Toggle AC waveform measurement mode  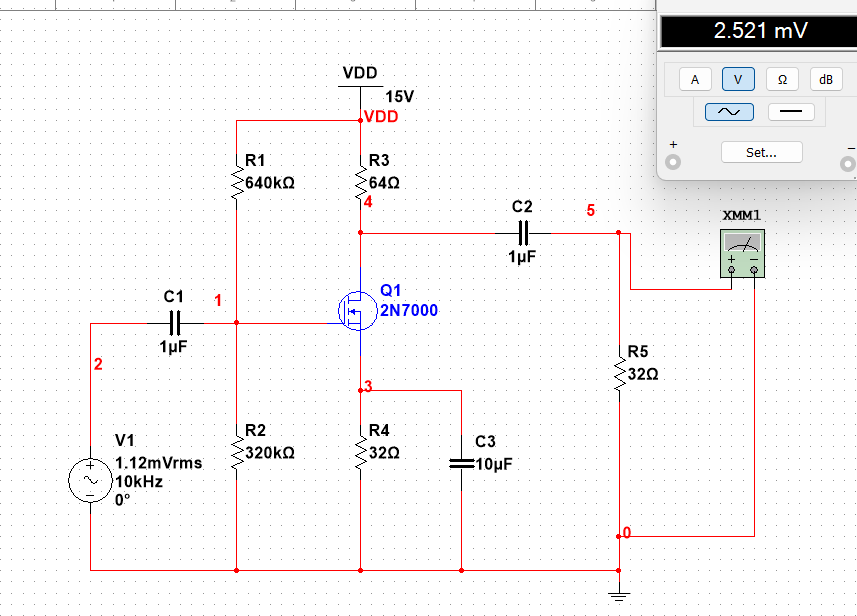tap(727, 111)
